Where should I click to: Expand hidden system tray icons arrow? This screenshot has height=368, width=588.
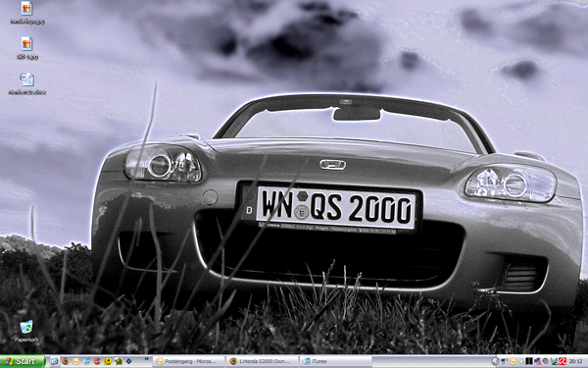[495, 361]
